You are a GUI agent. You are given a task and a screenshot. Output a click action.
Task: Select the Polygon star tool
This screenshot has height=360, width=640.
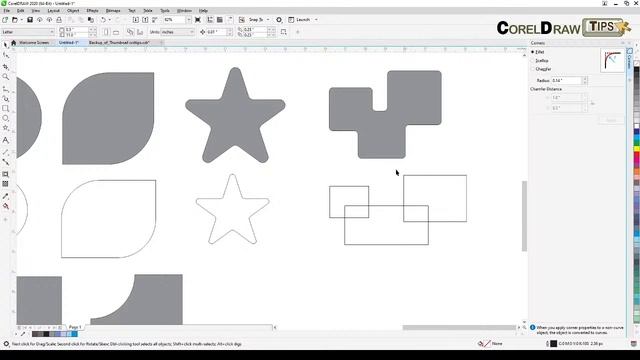[6, 128]
